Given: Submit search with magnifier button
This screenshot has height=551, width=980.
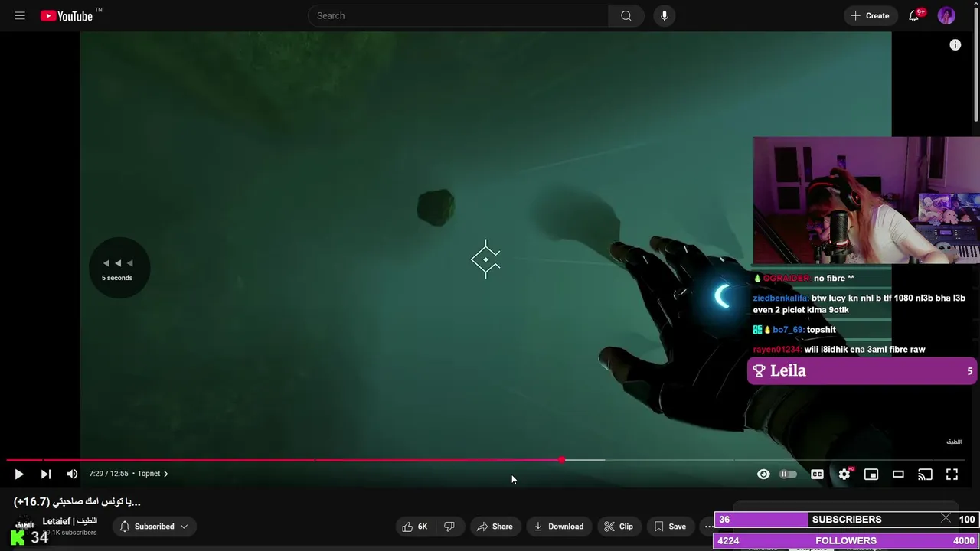Looking at the screenshot, I should (626, 15).
